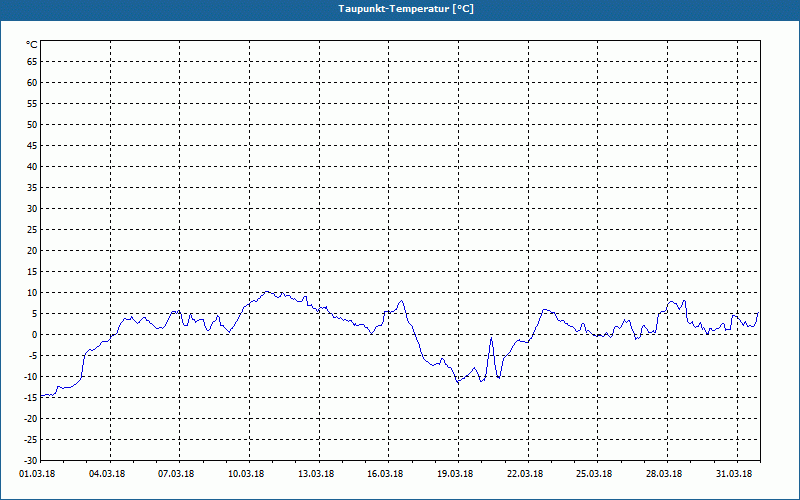The image size is (800, 500).
Task: Click the chart title 'Taupunkt-Temperatur [°C]'
Action: pyautogui.click(x=406, y=9)
